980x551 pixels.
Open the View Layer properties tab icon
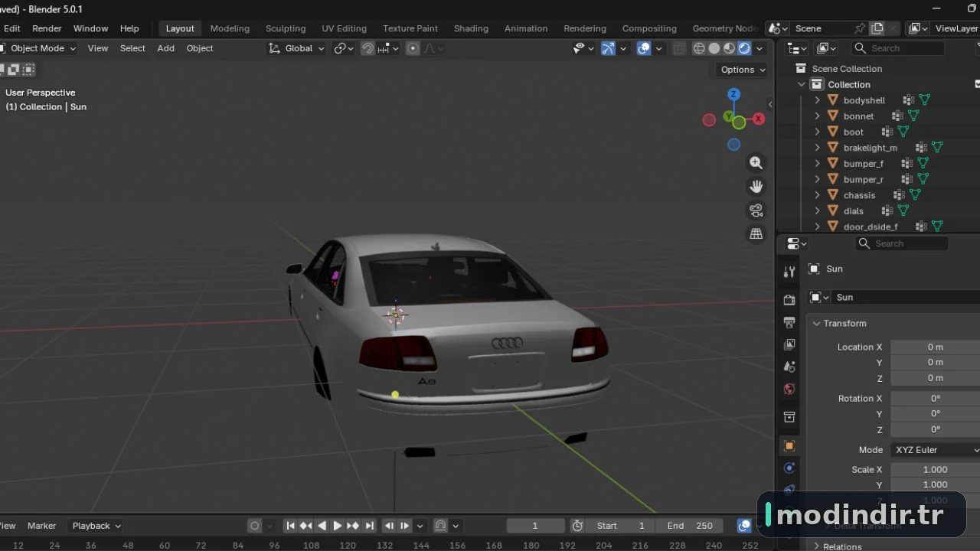pyautogui.click(x=789, y=344)
